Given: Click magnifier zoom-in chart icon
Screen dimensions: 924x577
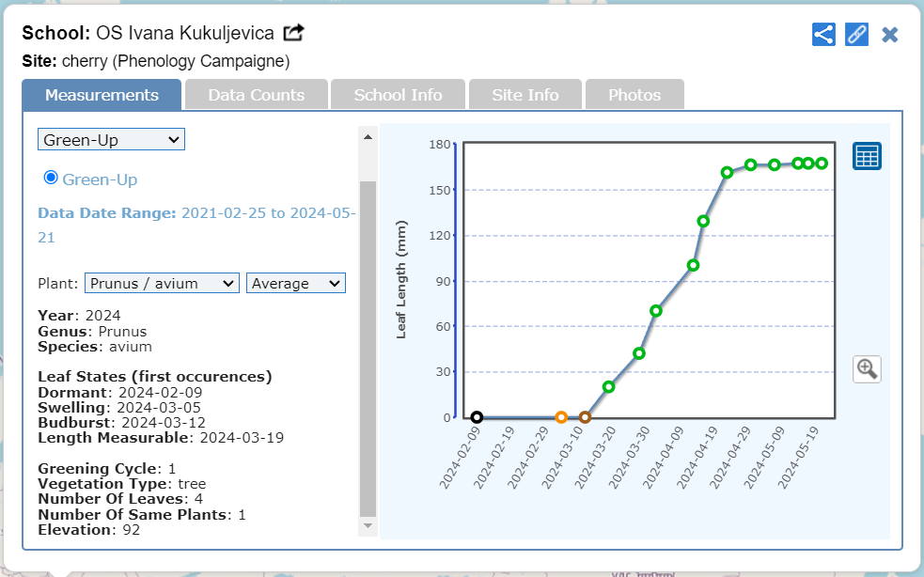Looking at the screenshot, I should click(x=866, y=368).
